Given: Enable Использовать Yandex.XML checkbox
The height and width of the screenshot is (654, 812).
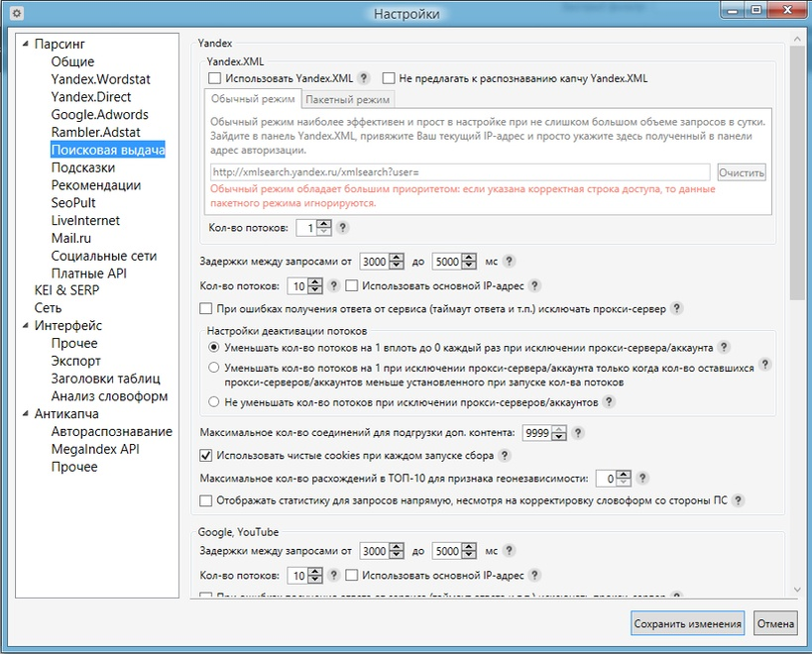Looking at the screenshot, I should click(214, 78).
